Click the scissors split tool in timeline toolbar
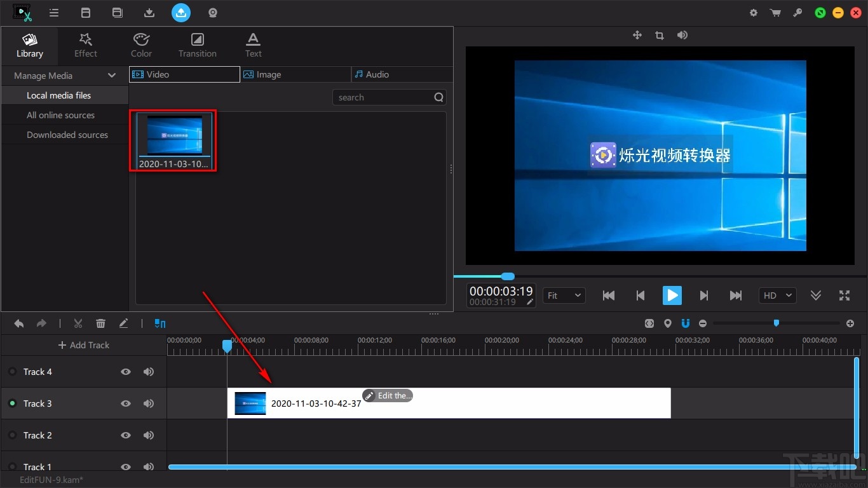The height and width of the screenshot is (488, 868). pyautogui.click(x=78, y=323)
